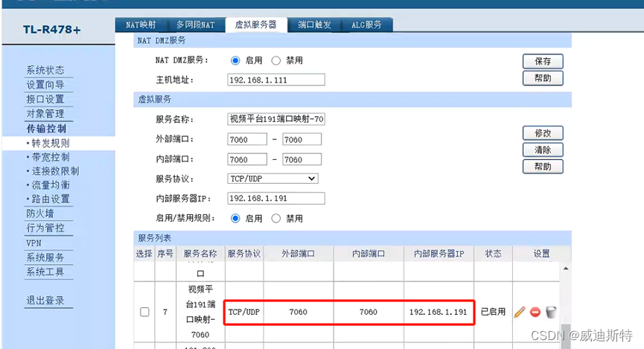Viewport: 644px width, 349px height.
Task: Click the pencil edit icon for rule 7
Action: pyautogui.click(x=520, y=312)
